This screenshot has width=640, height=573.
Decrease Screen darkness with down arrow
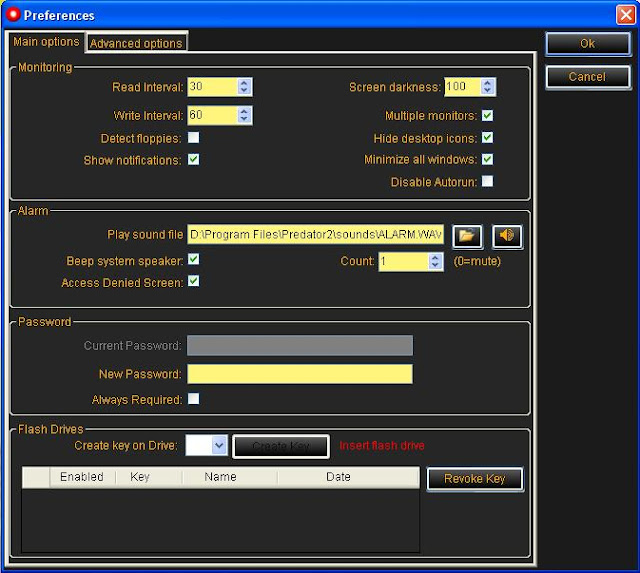coord(487,91)
